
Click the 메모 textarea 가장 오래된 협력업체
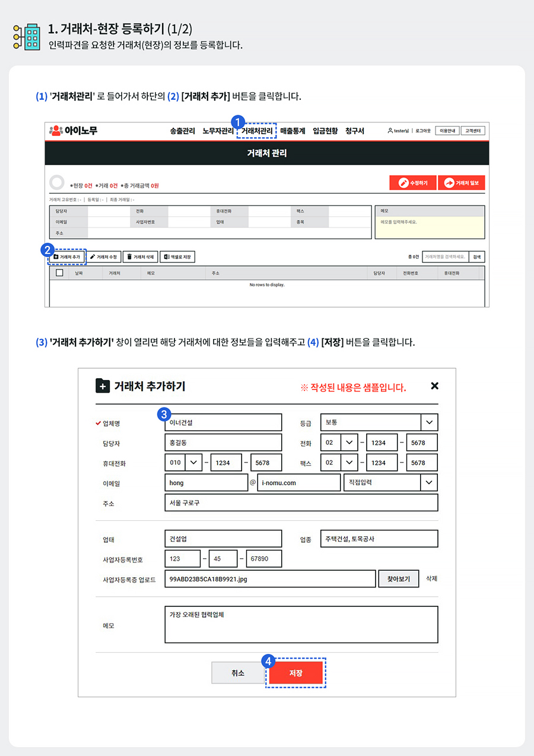point(301,625)
